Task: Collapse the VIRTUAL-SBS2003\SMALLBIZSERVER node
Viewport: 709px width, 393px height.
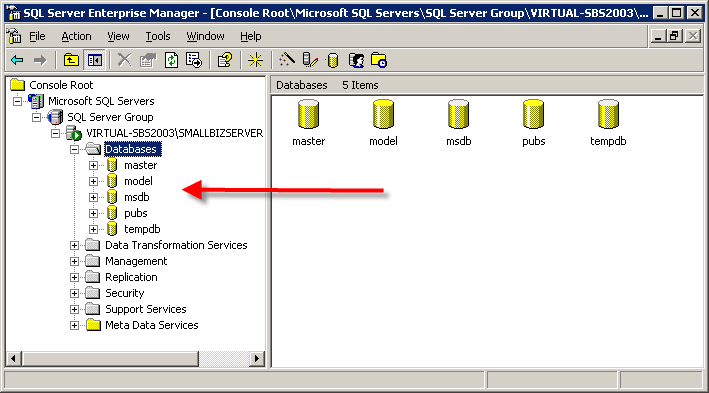Action: [55, 133]
